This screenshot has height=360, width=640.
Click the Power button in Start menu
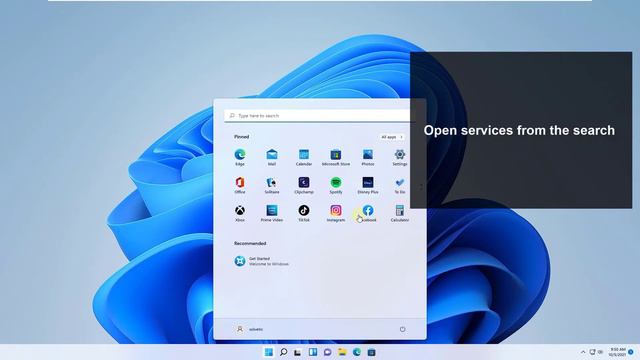pyautogui.click(x=402, y=329)
